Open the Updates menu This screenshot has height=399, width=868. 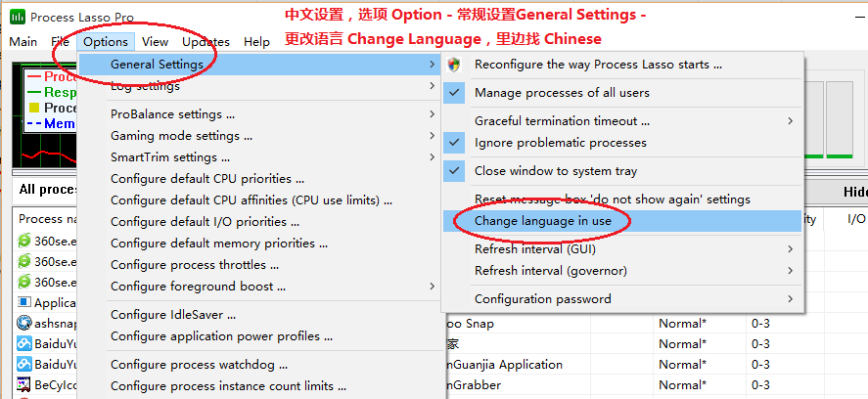tap(206, 42)
